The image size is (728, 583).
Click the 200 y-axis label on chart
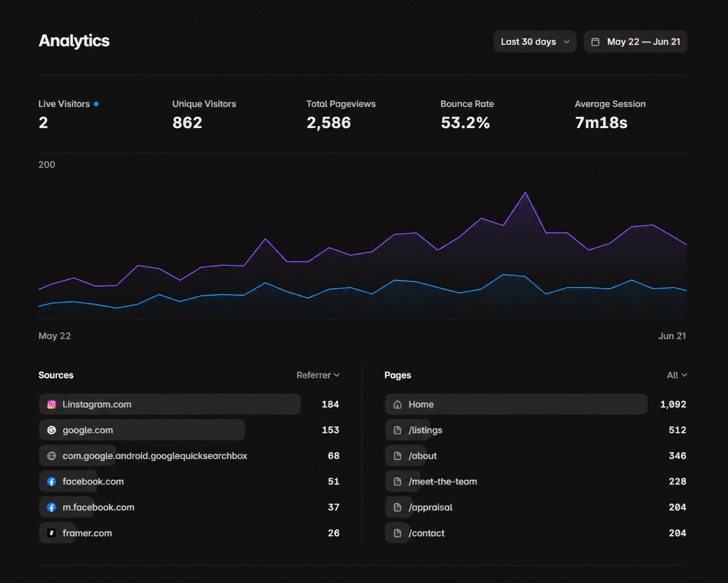(47, 165)
